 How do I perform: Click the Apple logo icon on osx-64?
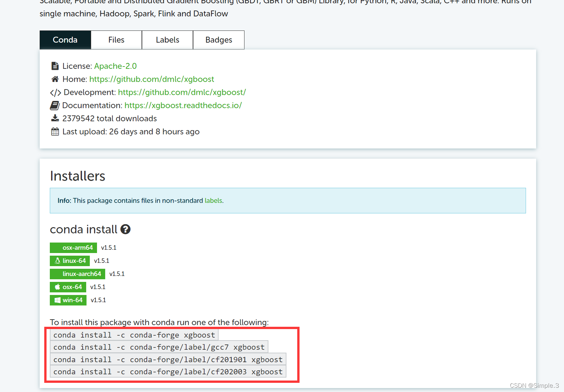click(x=57, y=287)
